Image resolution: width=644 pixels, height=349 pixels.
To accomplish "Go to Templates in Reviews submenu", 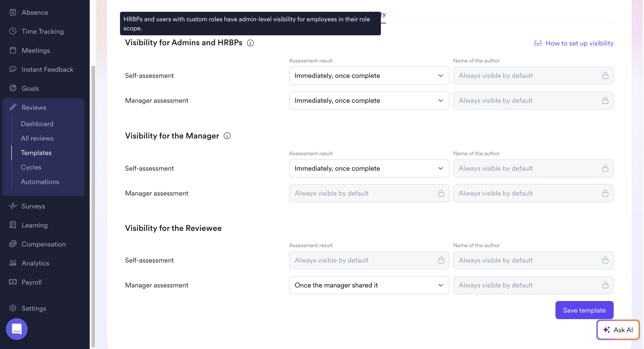I will 36,153.
